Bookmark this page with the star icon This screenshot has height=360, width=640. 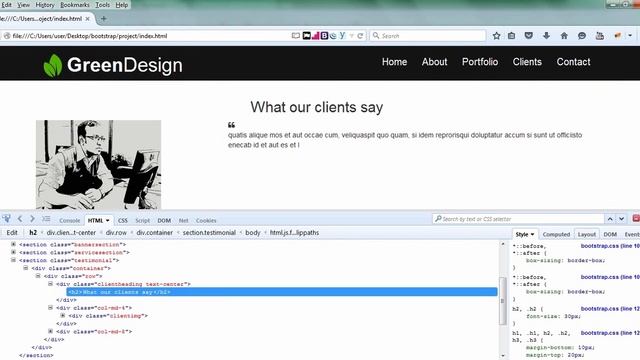point(496,36)
